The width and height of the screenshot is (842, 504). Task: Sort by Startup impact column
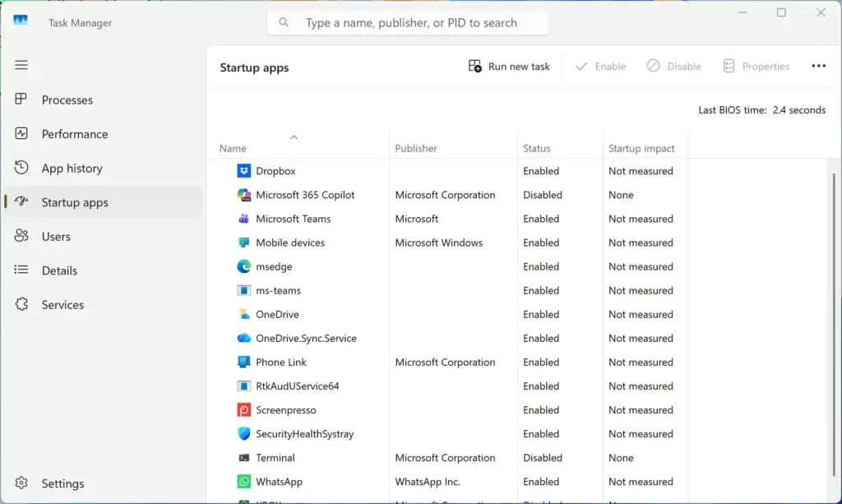(641, 148)
